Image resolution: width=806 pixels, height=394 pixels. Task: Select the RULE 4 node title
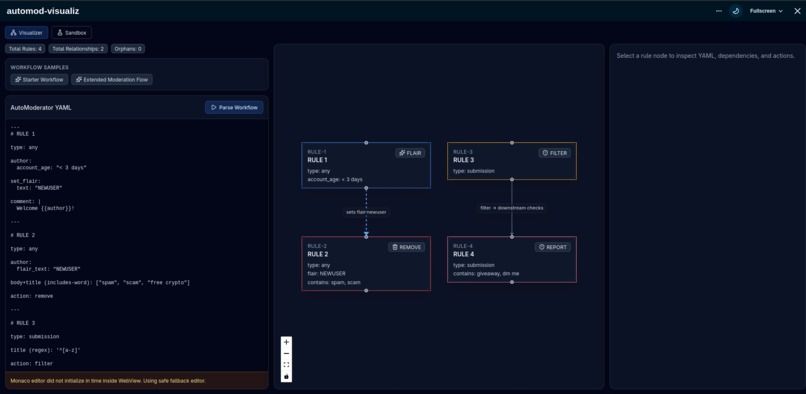pyautogui.click(x=464, y=254)
